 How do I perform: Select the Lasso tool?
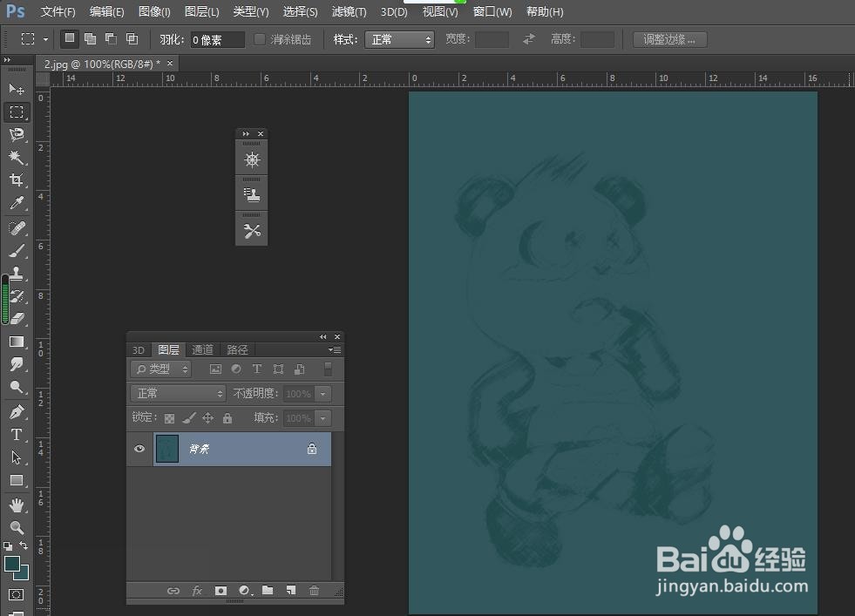(x=17, y=135)
